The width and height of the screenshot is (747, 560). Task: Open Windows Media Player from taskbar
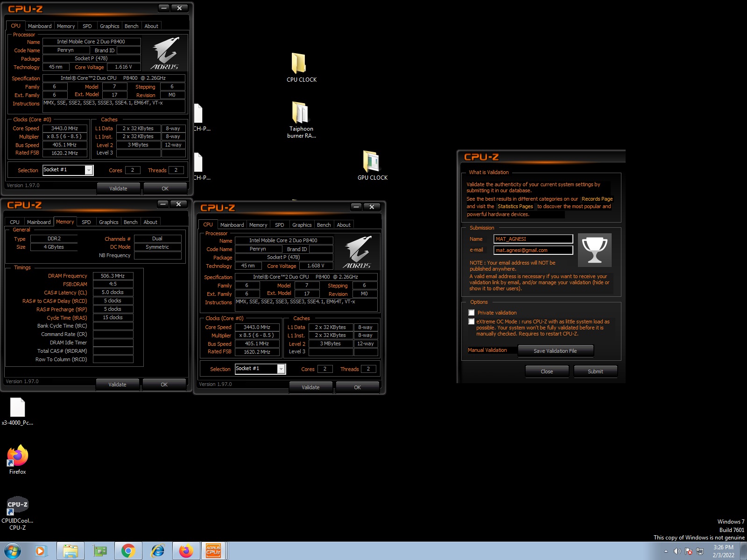[41, 551]
